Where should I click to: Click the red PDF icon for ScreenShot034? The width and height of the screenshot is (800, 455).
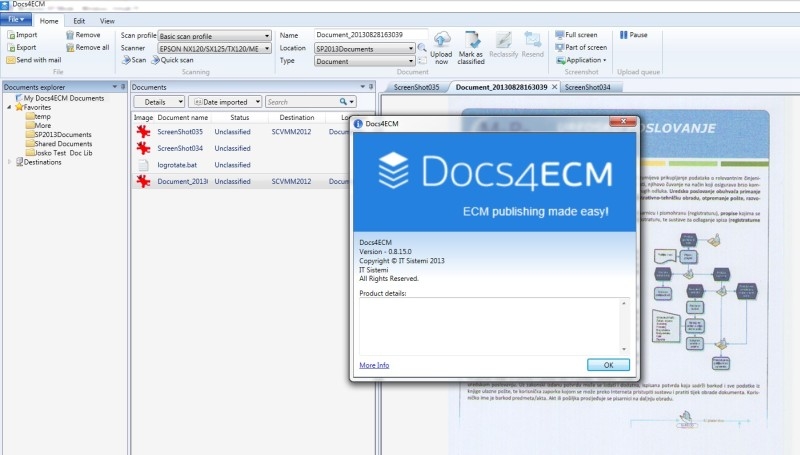(143, 148)
